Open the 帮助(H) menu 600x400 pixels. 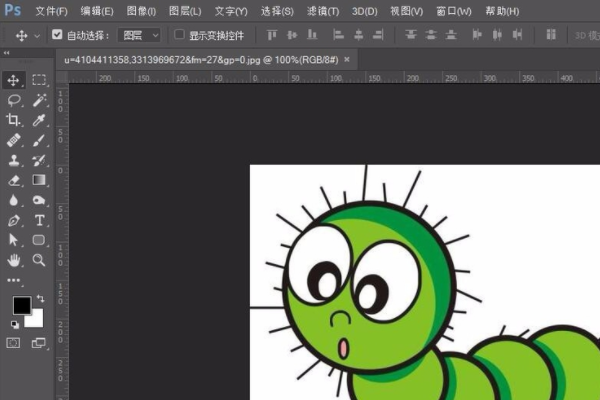point(502,11)
